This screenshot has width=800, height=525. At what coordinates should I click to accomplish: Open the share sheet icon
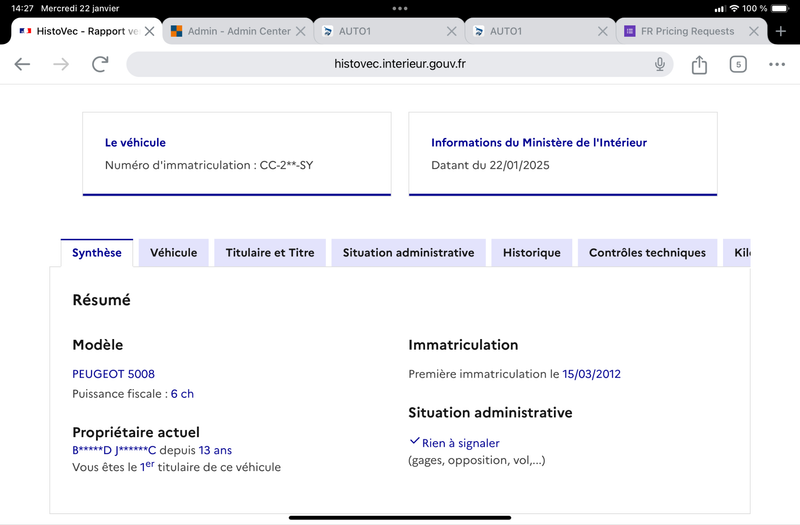tap(699, 64)
